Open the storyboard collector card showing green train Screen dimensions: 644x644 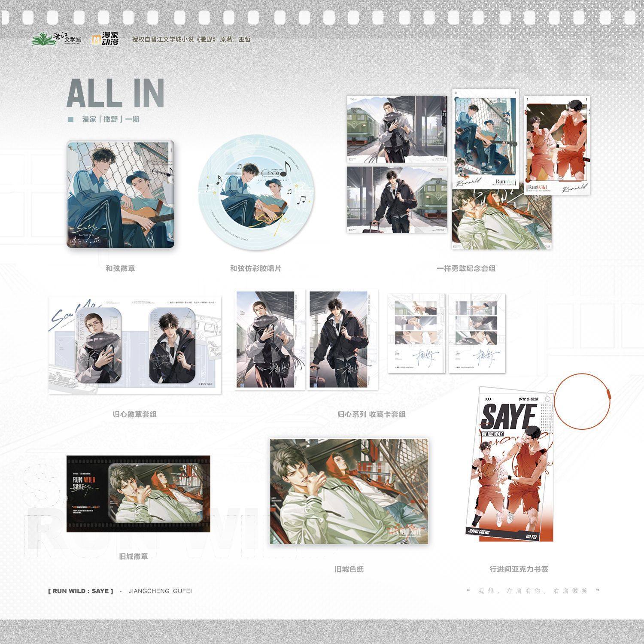pyautogui.click(x=417, y=333)
